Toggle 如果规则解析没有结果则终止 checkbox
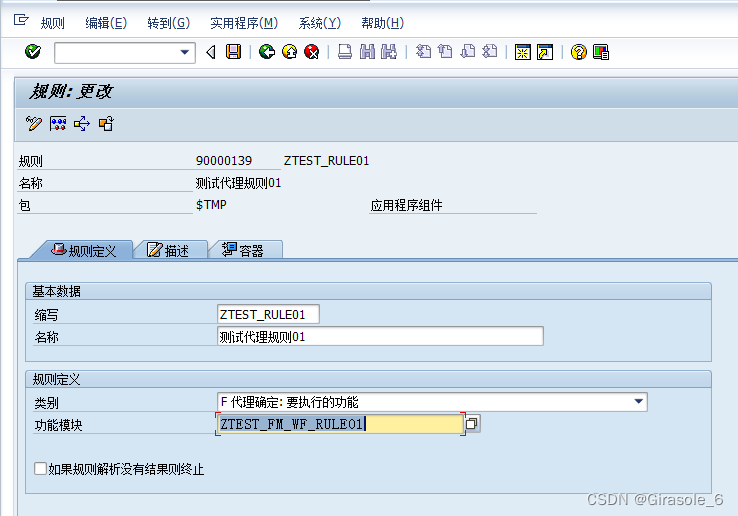Screen dimensions: 738x516 40,468
